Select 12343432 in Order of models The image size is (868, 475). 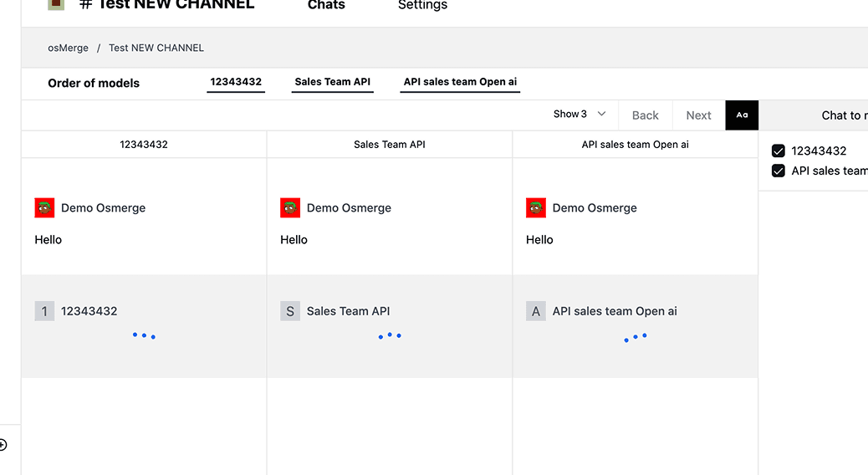click(x=236, y=82)
